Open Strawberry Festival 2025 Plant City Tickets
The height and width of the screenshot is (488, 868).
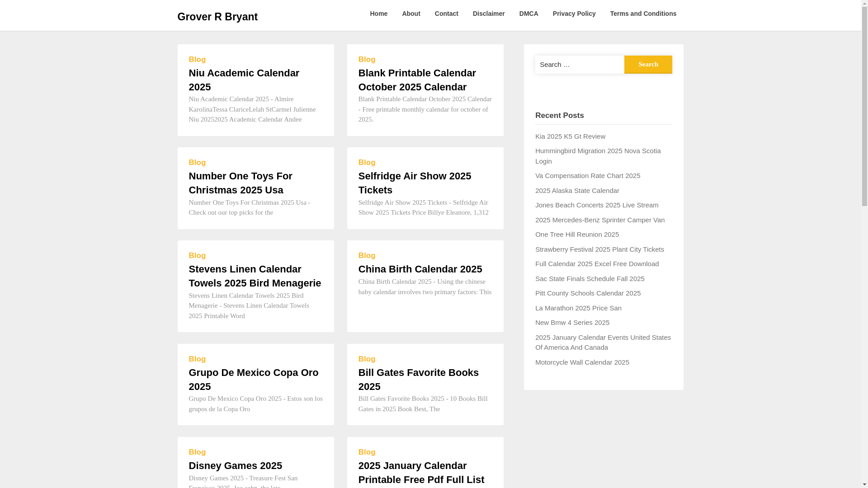[x=599, y=249]
